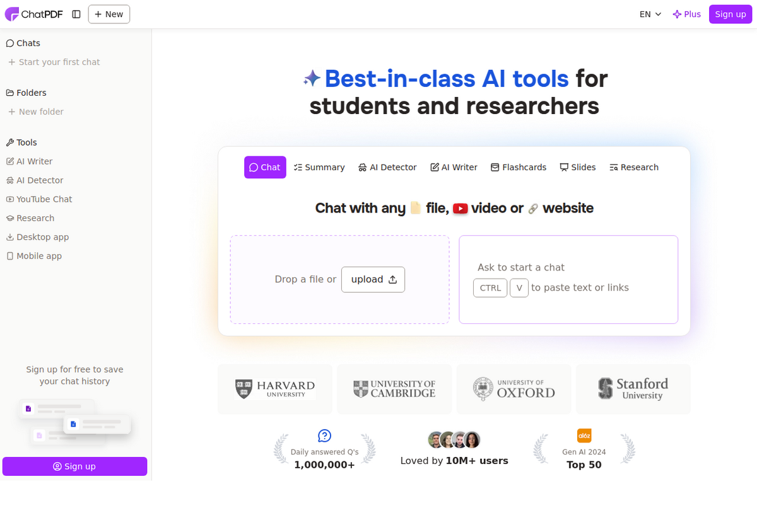This screenshot has height=532, width=757.
Task: Click the user avatars group
Action: coord(454,440)
